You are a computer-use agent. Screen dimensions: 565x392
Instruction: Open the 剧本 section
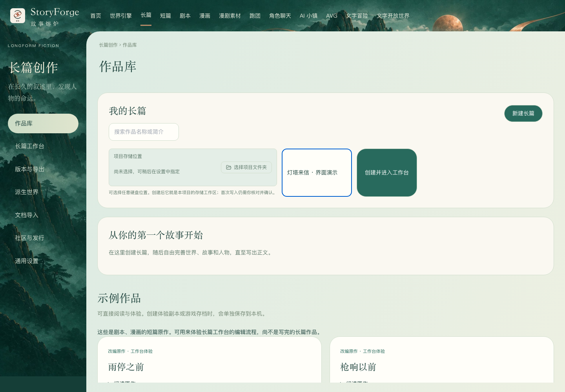tap(185, 16)
